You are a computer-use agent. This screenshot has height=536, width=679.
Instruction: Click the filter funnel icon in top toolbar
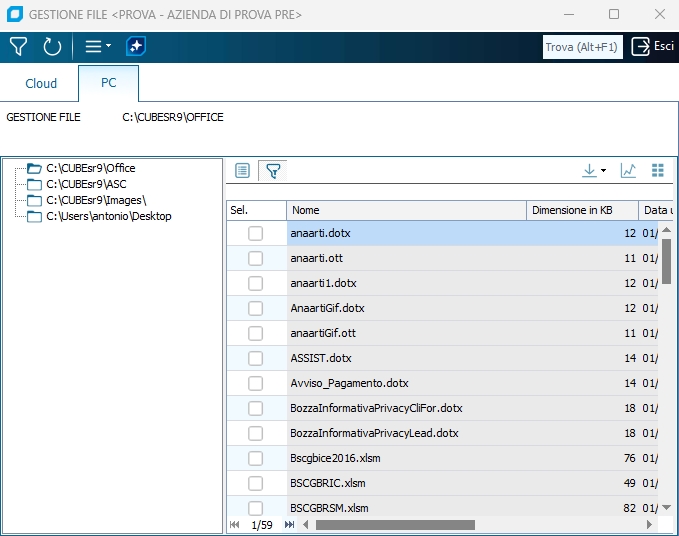(18, 47)
